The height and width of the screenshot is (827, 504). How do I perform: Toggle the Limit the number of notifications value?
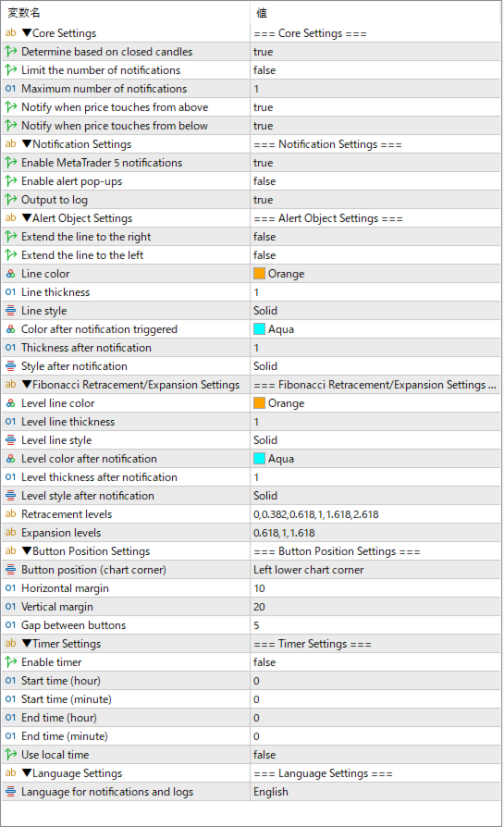click(x=375, y=70)
